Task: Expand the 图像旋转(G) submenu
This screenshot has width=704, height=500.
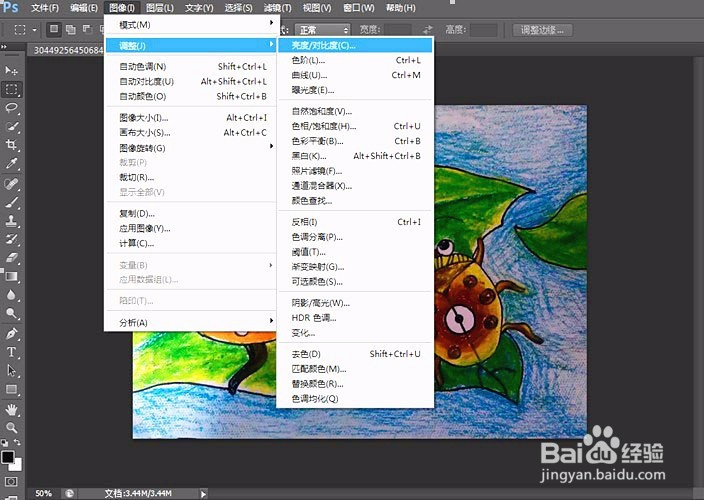Action: (x=192, y=148)
